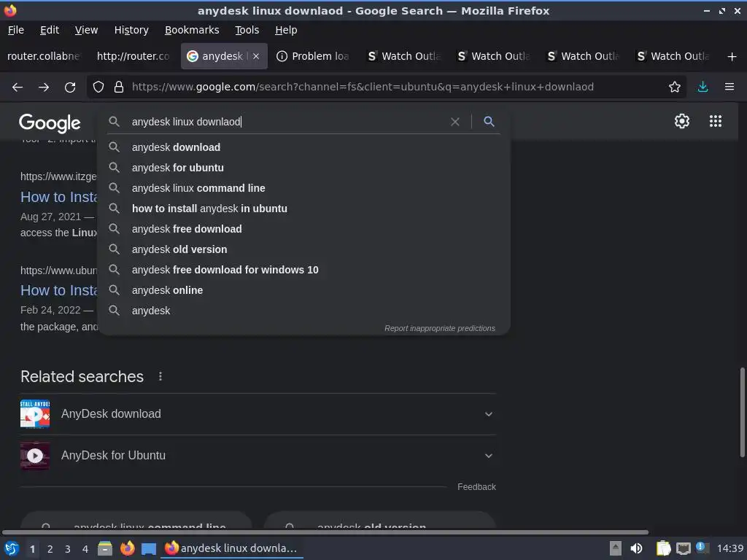Click Report inappropriate predictions link

point(440,329)
